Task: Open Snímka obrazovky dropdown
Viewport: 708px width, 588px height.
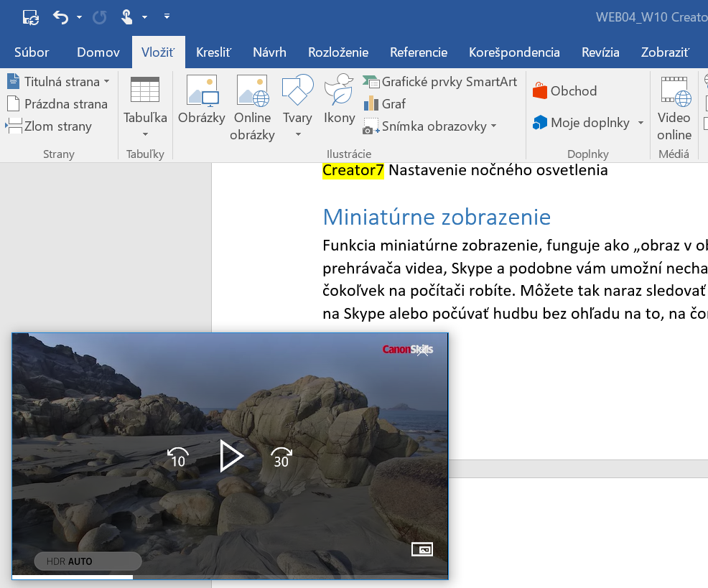Action: 493,126
